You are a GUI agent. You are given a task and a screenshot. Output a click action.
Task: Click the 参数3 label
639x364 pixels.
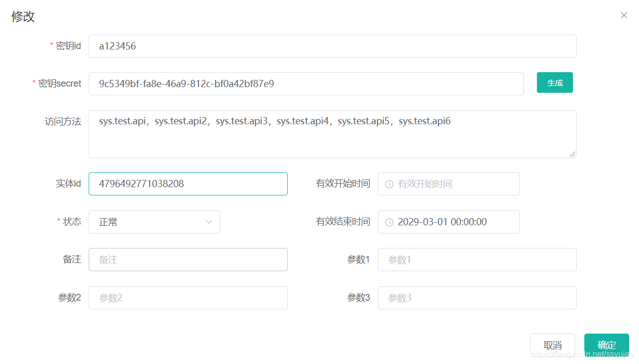pos(358,297)
